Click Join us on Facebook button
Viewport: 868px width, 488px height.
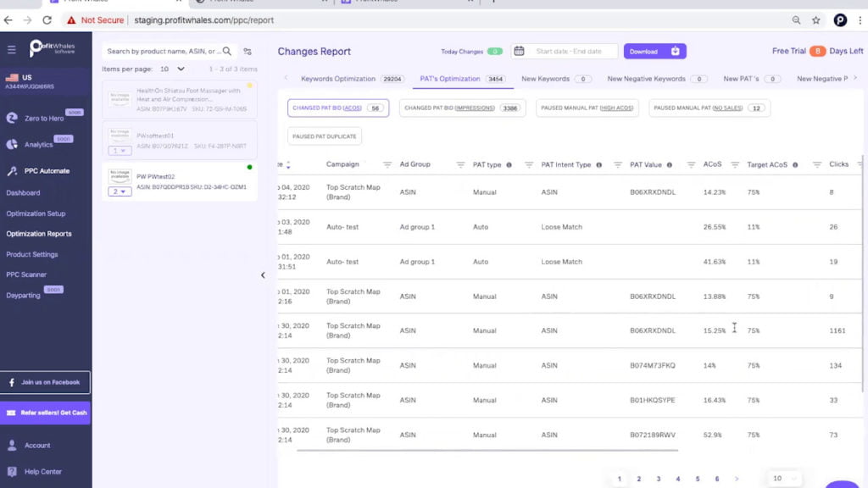[x=46, y=382]
